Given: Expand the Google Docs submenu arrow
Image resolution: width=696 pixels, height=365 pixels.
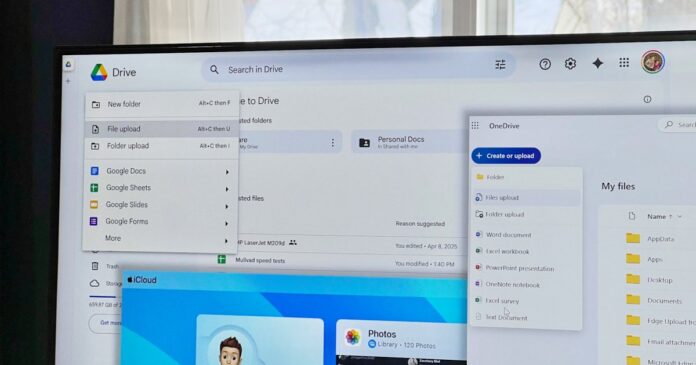Looking at the screenshot, I should coord(227,172).
